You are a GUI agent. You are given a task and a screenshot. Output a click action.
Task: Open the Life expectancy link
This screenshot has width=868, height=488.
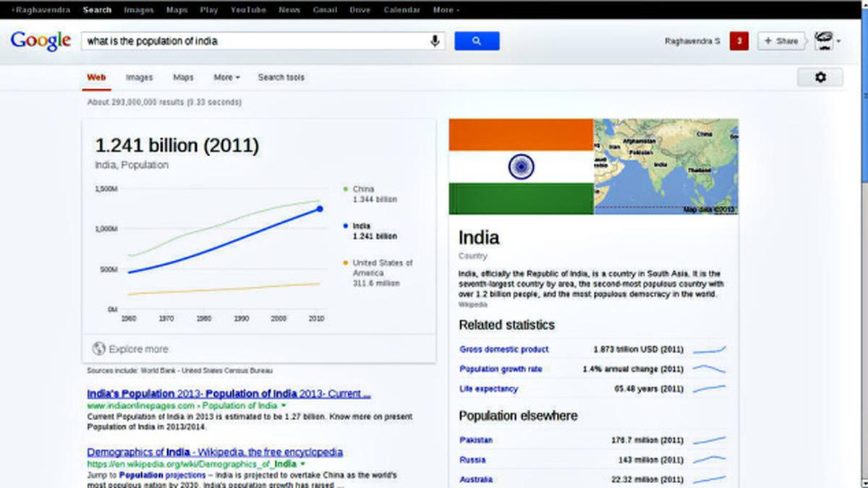pyautogui.click(x=489, y=389)
